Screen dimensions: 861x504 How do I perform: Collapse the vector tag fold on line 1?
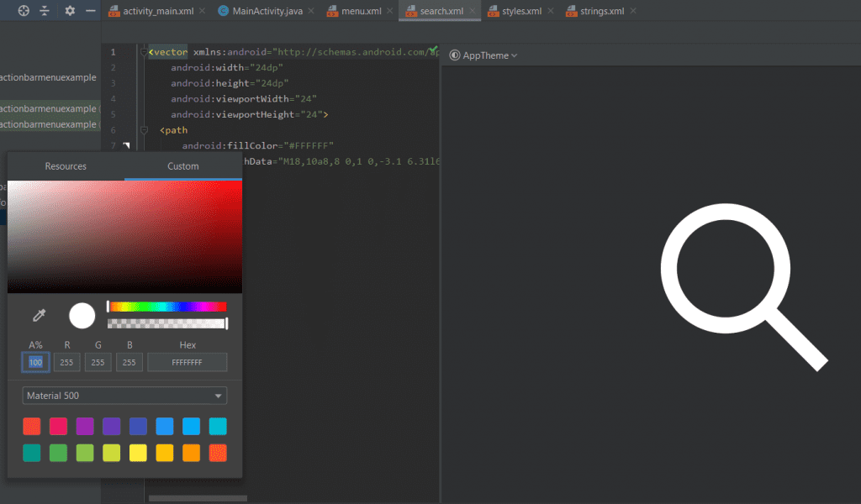click(144, 52)
